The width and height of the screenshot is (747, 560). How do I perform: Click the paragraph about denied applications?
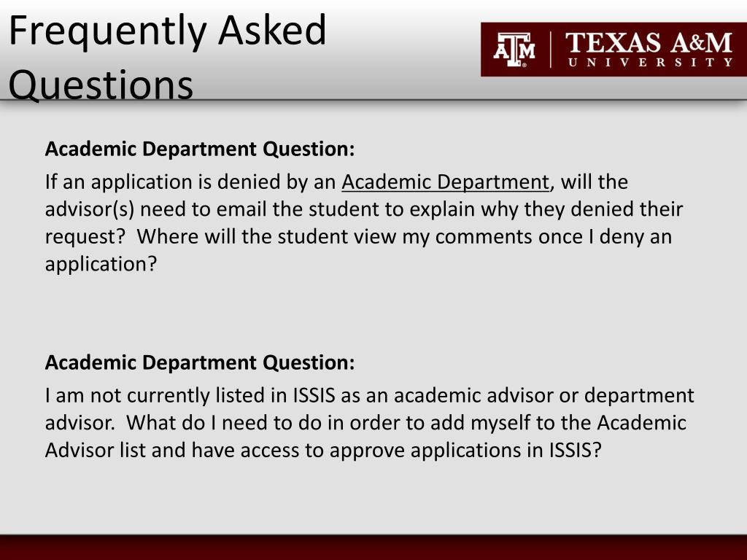364,223
